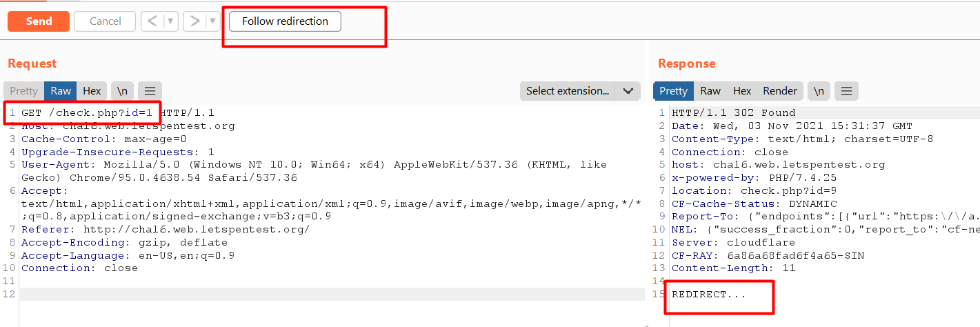Switch Response view to Raw tab
Screen dimensions: 980x327
click(x=710, y=91)
